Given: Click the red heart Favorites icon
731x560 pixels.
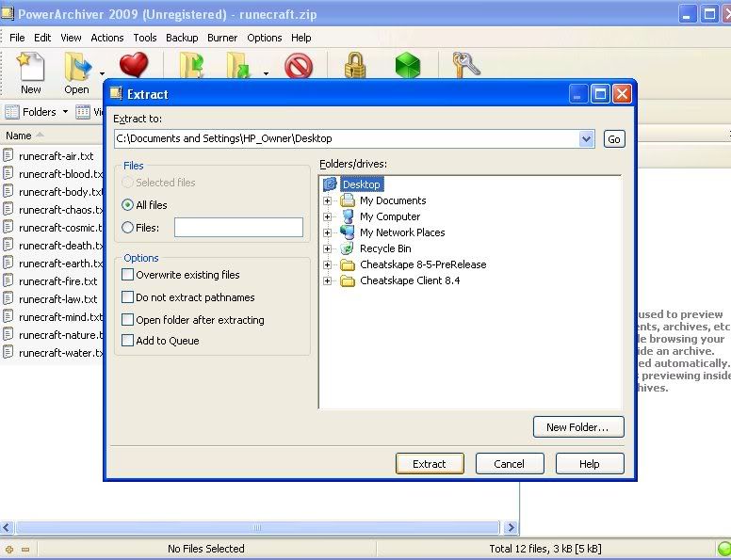Looking at the screenshot, I should pos(134,66).
